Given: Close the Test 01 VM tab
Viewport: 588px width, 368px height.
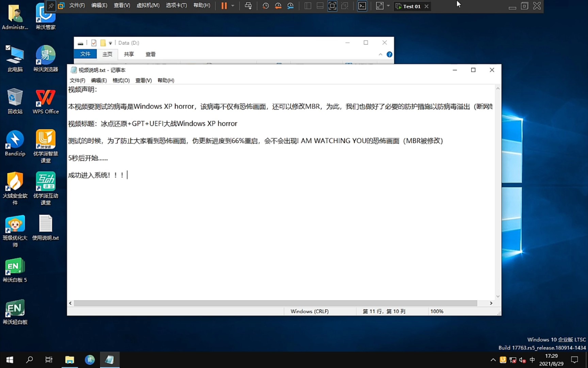Looking at the screenshot, I should (x=426, y=6).
